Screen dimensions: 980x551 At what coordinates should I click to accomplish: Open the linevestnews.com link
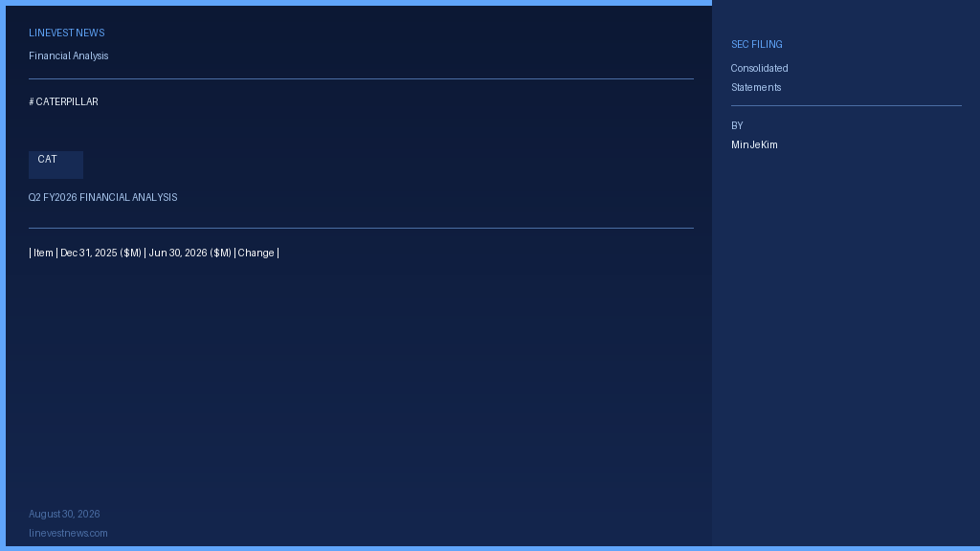(x=68, y=534)
